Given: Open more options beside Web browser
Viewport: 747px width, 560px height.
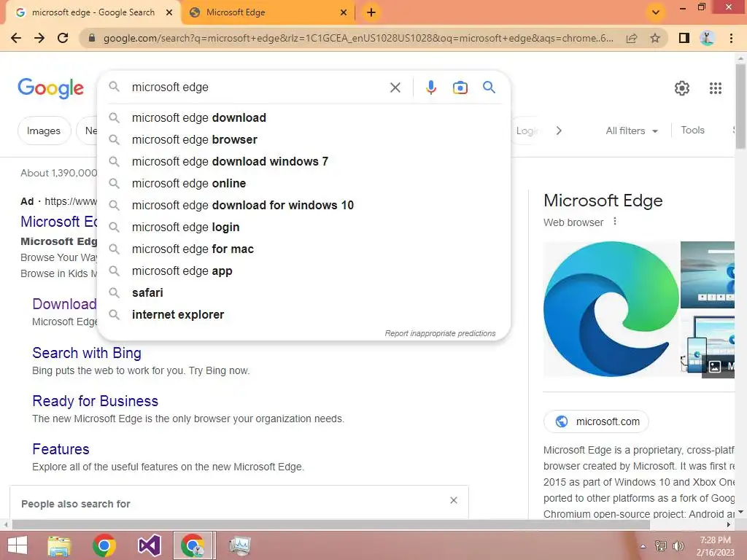Looking at the screenshot, I should pos(615,222).
